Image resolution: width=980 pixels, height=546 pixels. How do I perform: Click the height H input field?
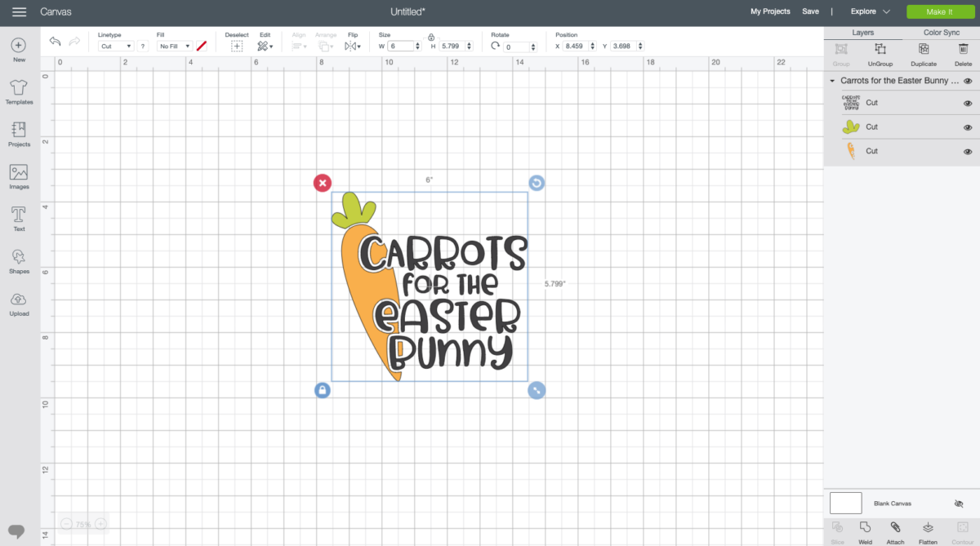(453, 47)
